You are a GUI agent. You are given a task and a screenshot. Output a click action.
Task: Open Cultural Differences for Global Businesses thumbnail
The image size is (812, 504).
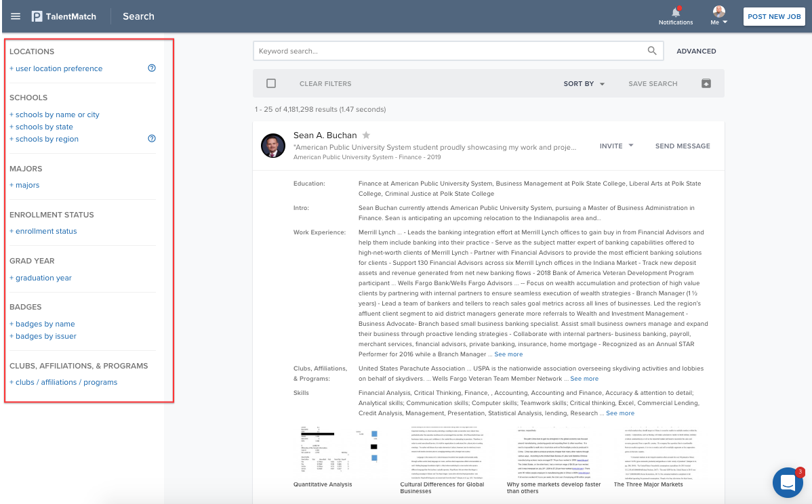point(447,454)
